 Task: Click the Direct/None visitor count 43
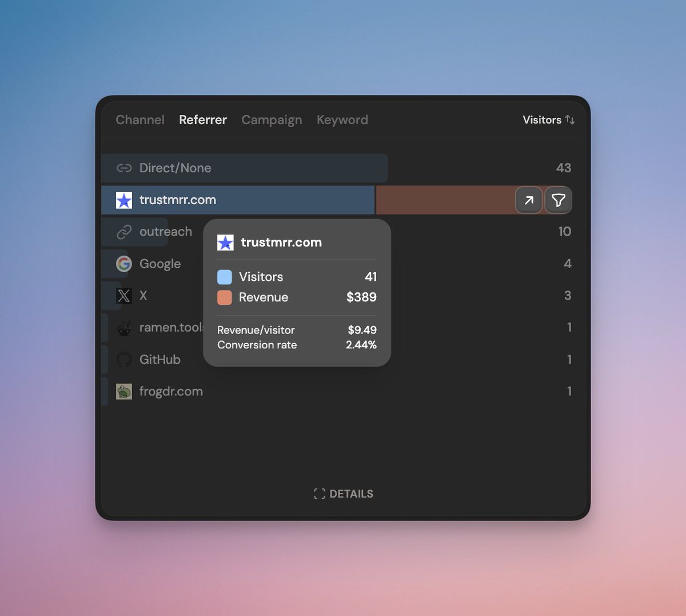click(564, 168)
